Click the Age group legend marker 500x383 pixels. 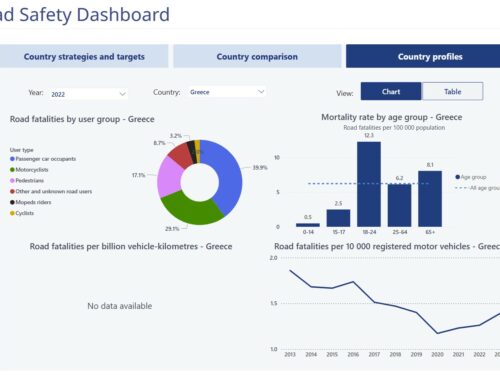tap(458, 177)
